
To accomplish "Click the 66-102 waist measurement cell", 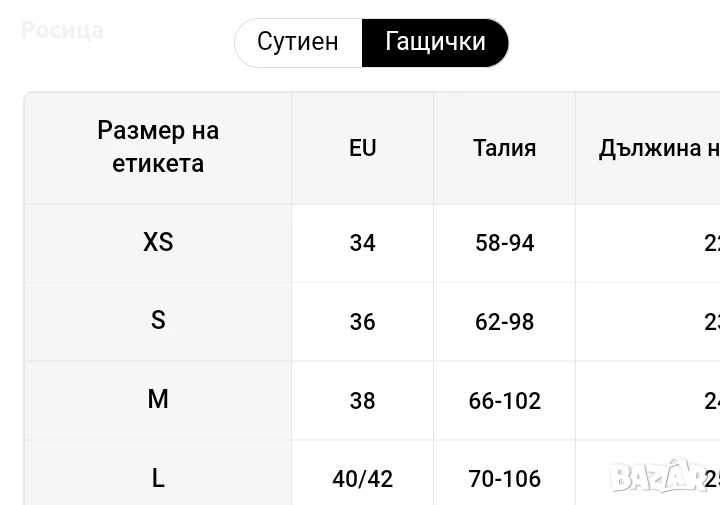I will pyautogui.click(x=504, y=401).
